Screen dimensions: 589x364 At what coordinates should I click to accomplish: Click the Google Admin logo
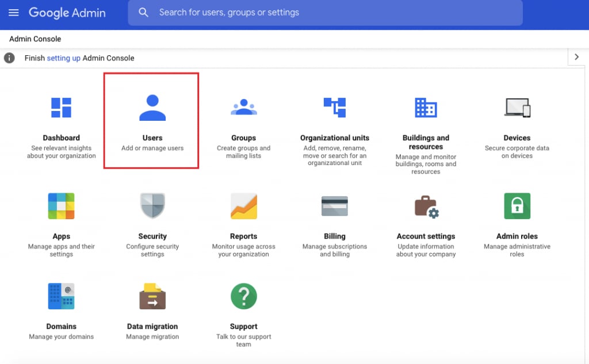pyautogui.click(x=67, y=13)
